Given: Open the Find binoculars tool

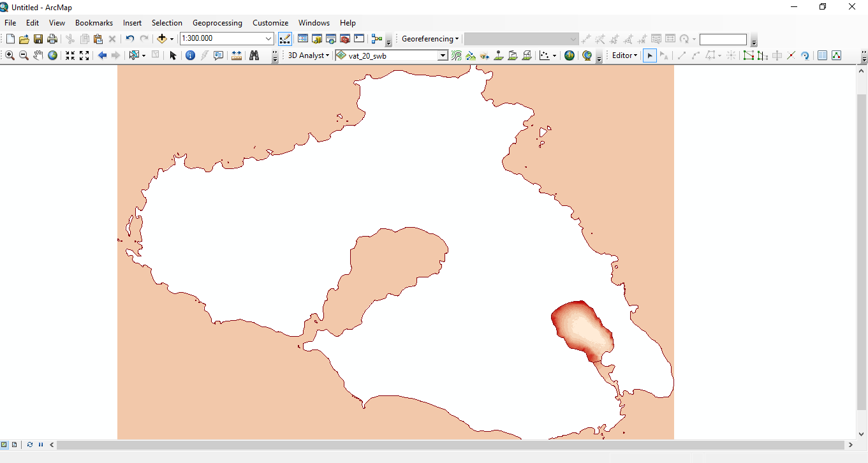Looking at the screenshot, I should point(254,55).
